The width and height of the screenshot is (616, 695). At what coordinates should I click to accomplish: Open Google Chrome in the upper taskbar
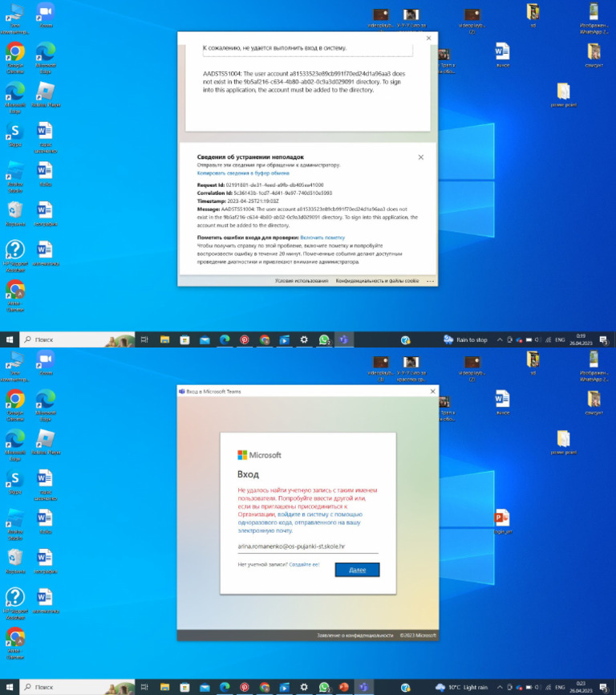(x=265, y=340)
